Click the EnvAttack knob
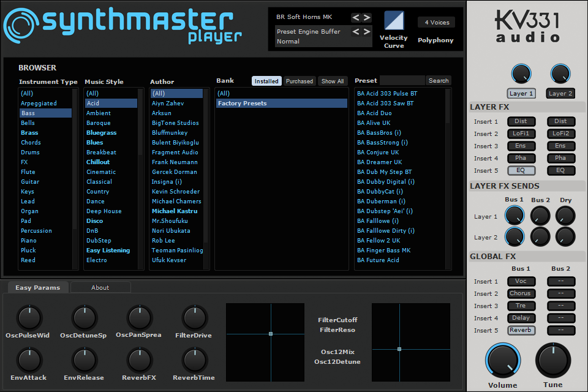This screenshot has height=392, width=588. coord(29,360)
